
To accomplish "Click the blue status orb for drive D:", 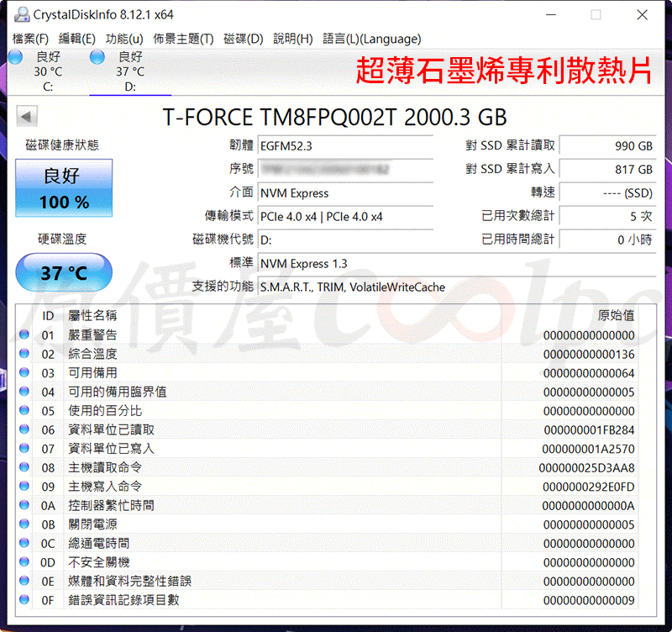I will pyautogui.click(x=97, y=56).
